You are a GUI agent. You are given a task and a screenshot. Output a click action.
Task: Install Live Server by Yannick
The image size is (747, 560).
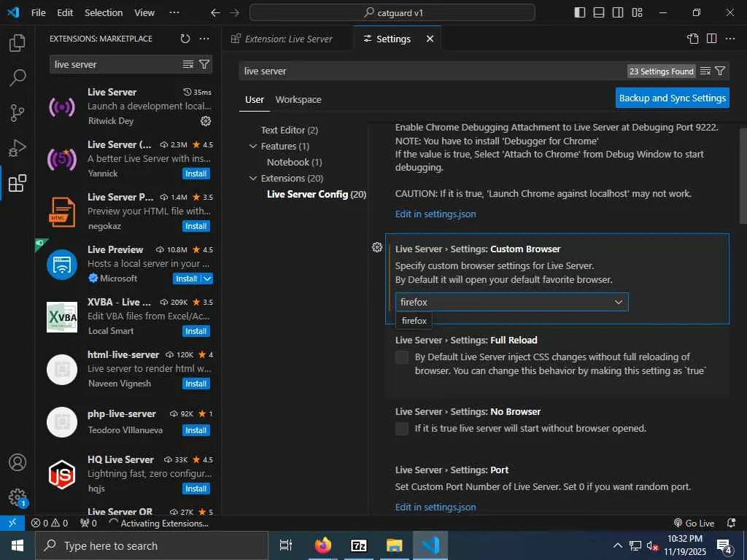[x=196, y=174]
